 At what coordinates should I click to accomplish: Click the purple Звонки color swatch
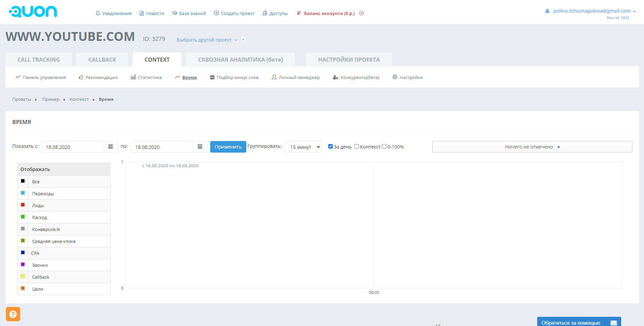click(x=23, y=264)
